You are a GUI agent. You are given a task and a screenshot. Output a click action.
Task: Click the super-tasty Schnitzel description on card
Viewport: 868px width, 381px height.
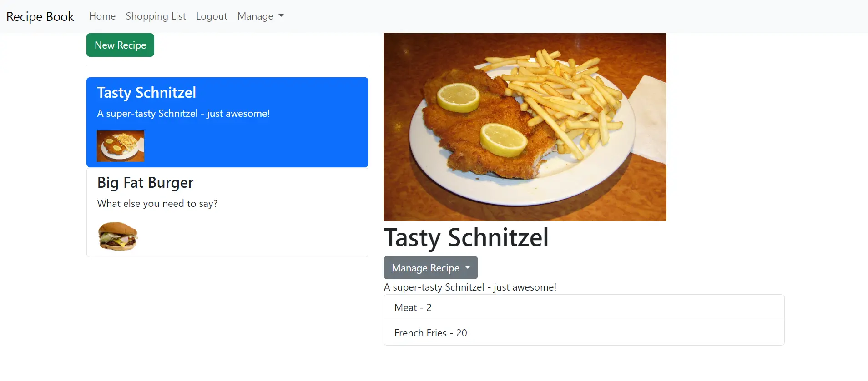(183, 113)
